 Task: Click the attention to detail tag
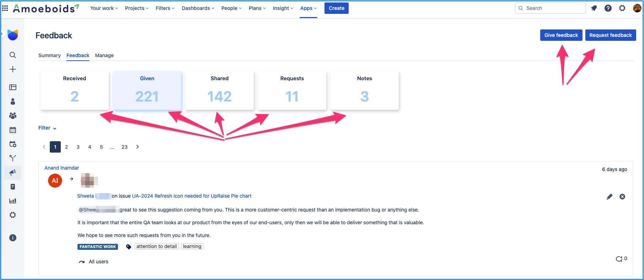click(157, 246)
